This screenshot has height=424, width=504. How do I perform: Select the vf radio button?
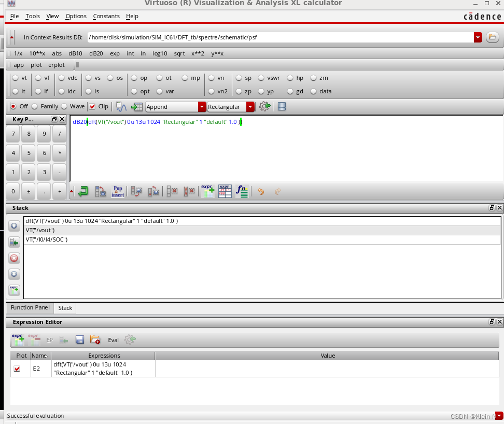click(38, 78)
